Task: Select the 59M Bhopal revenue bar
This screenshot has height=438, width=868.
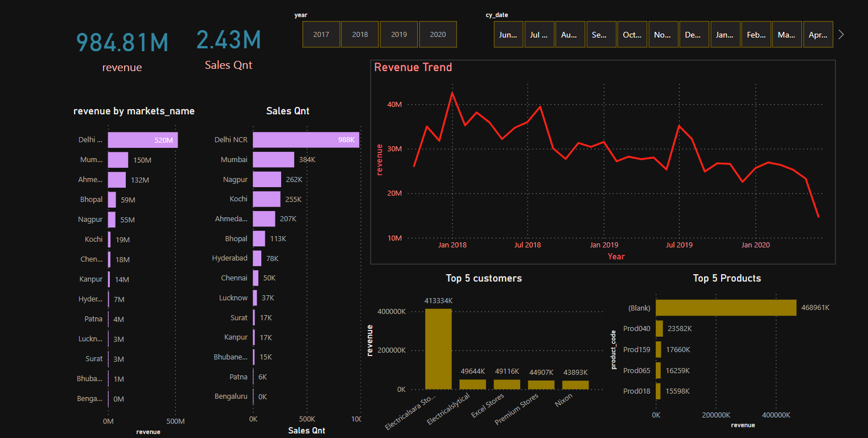Action: coord(112,200)
